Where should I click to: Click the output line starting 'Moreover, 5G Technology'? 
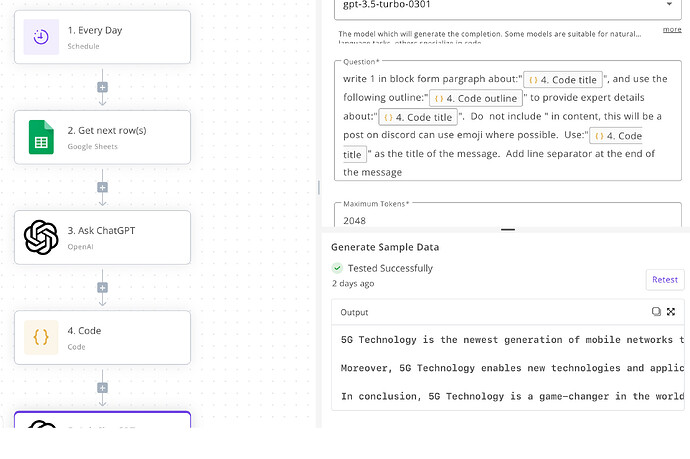[x=512, y=368]
